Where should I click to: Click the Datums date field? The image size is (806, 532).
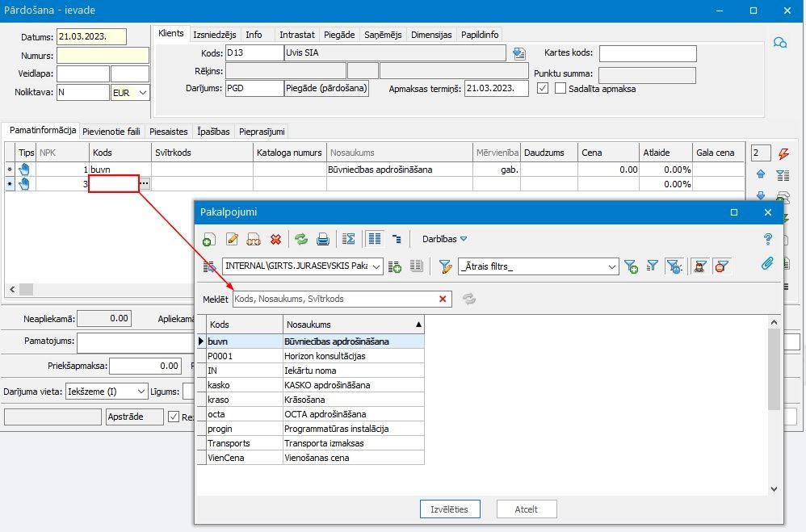pyautogui.click(x=91, y=37)
